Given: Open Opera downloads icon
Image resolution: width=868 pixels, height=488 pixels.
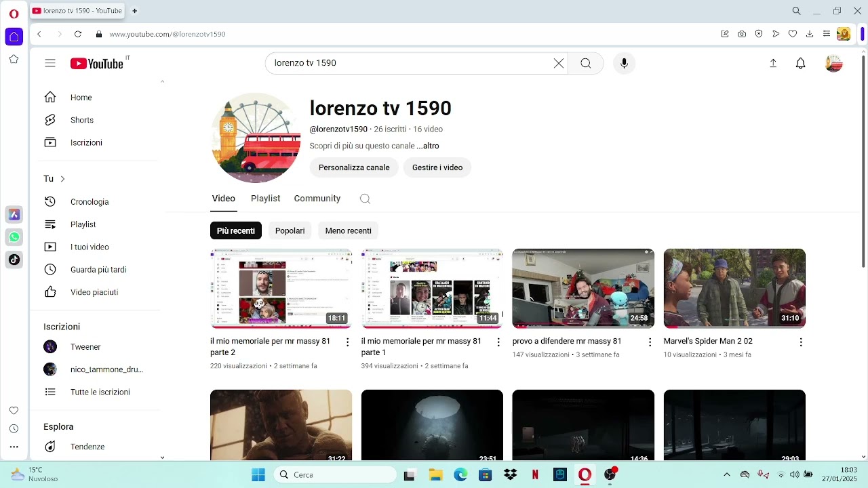Looking at the screenshot, I should point(809,34).
